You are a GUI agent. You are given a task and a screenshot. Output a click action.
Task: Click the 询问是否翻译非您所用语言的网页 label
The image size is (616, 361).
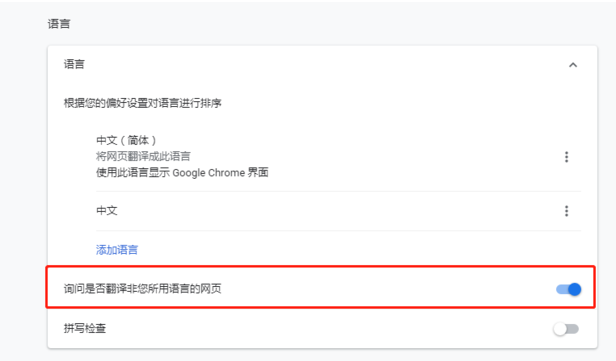(x=143, y=289)
